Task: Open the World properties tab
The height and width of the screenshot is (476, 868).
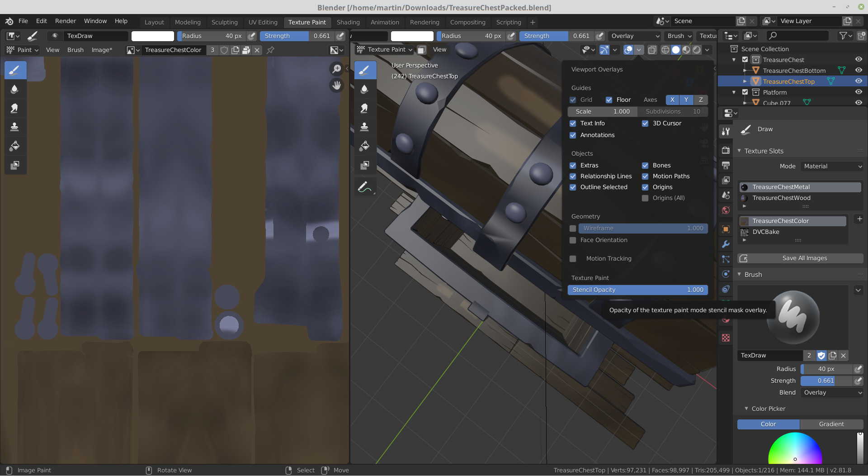Action: click(726, 210)
